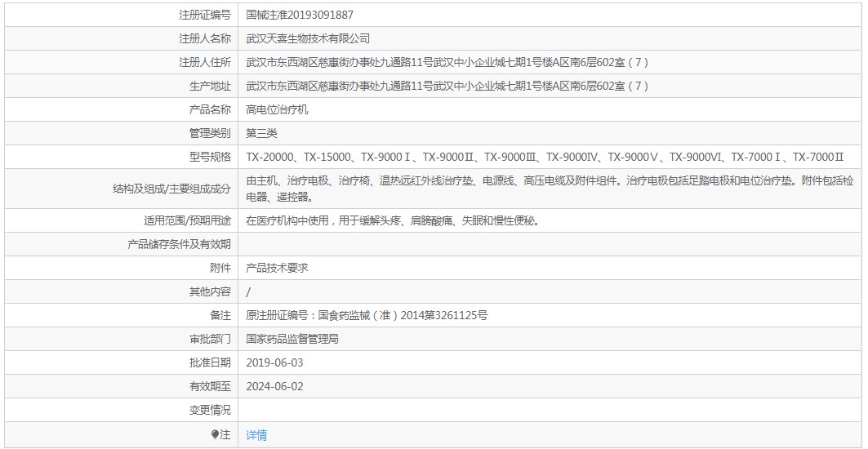Select product name 高电位治疗机
This screenshot has width=868, height=449.
pos(278,109)
